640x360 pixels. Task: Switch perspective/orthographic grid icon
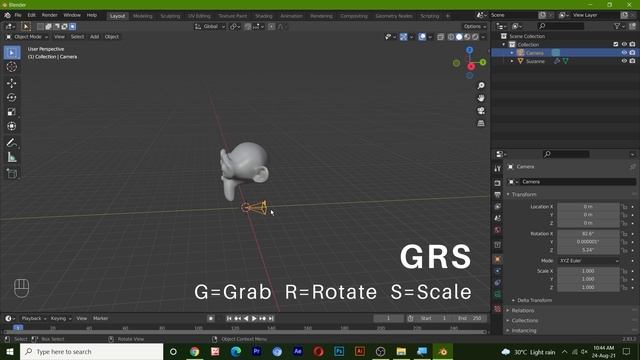[x=481, y=123]
